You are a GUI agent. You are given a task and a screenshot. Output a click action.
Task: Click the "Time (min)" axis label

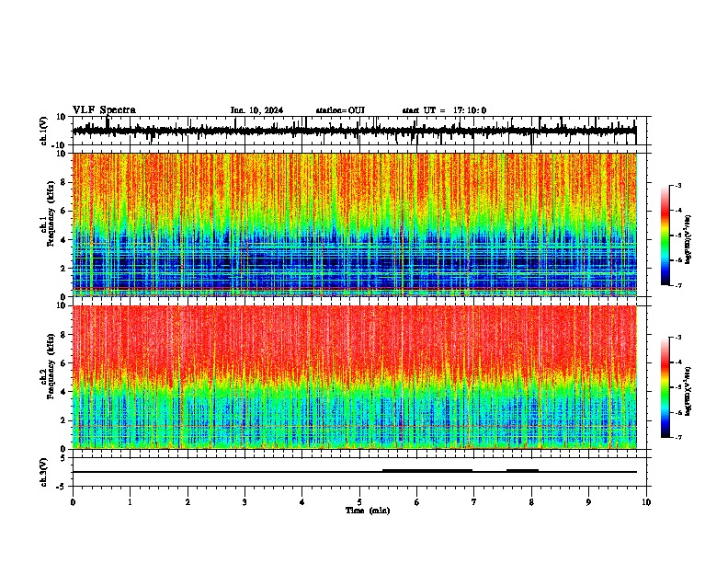(x=368, y=511)
